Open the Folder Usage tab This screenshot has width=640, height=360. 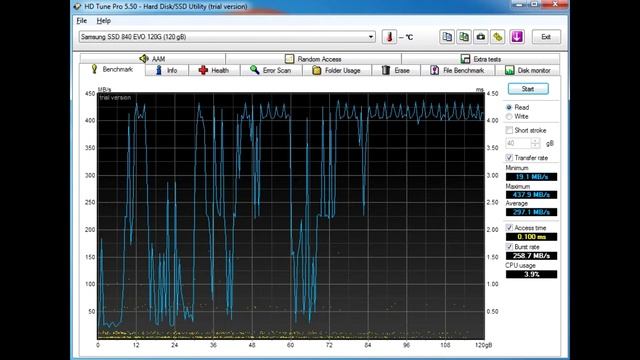(337, 70)
